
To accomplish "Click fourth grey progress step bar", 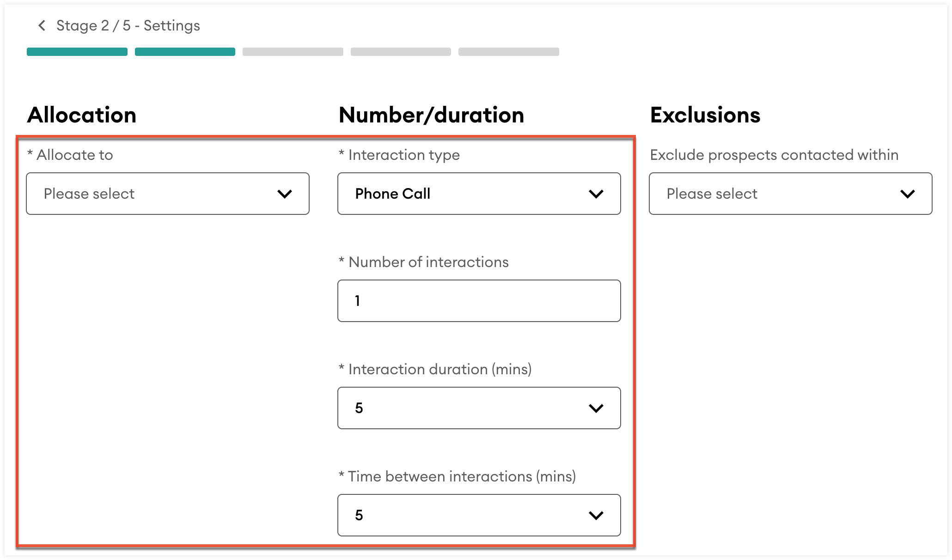I will pyautogui.click(x=401, y=52).
